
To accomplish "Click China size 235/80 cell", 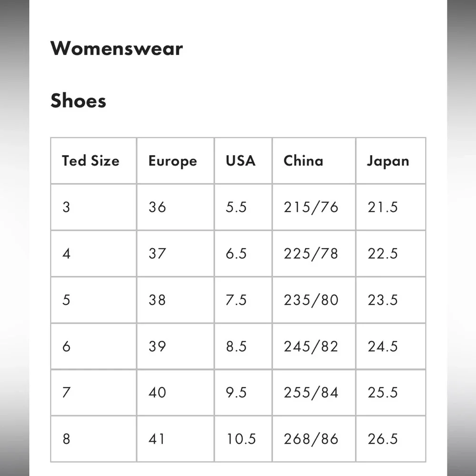I will tap(314, 300).
